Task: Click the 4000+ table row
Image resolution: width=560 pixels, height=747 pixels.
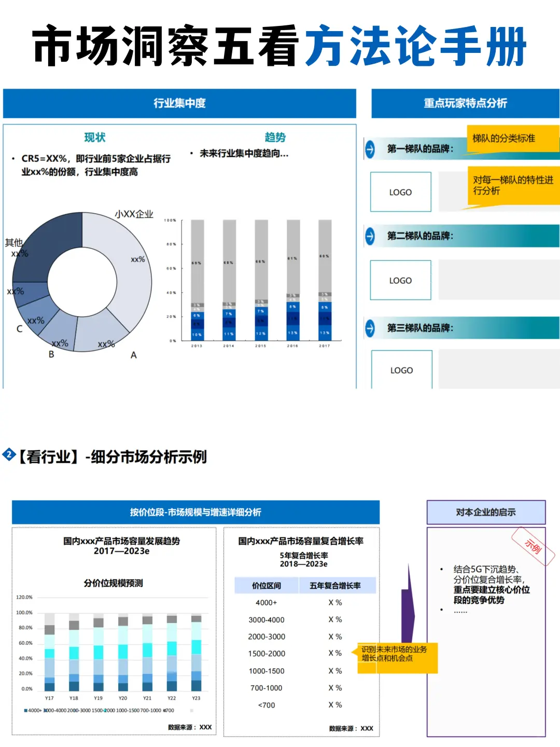Action: 305,603
